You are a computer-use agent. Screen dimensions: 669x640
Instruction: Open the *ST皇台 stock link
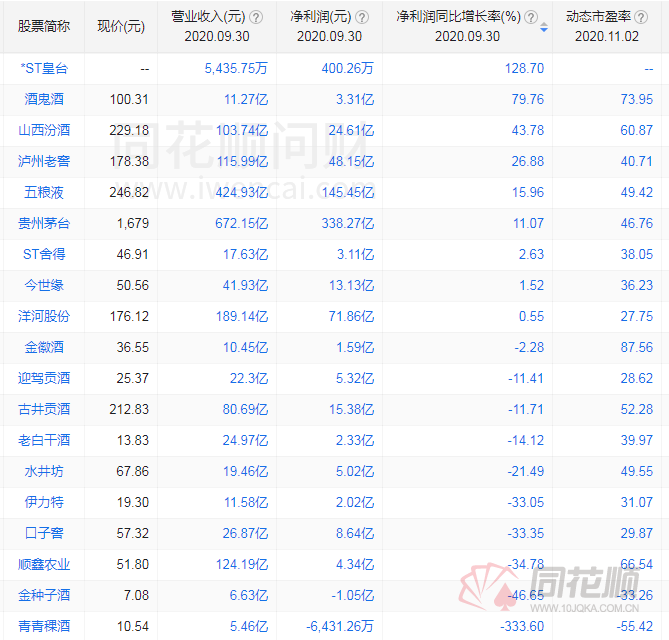point(44,68)
